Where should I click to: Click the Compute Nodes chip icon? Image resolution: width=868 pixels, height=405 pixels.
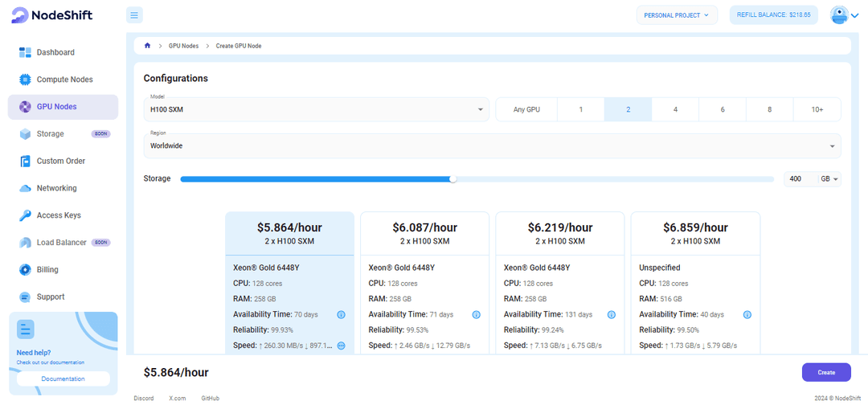[x=25, y=80]
